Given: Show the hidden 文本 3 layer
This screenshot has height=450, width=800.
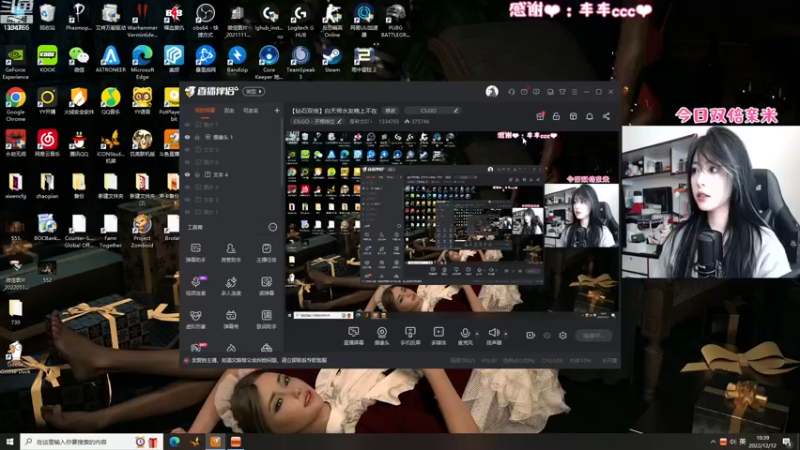Looking at the screenshot, I should [187, 199].
